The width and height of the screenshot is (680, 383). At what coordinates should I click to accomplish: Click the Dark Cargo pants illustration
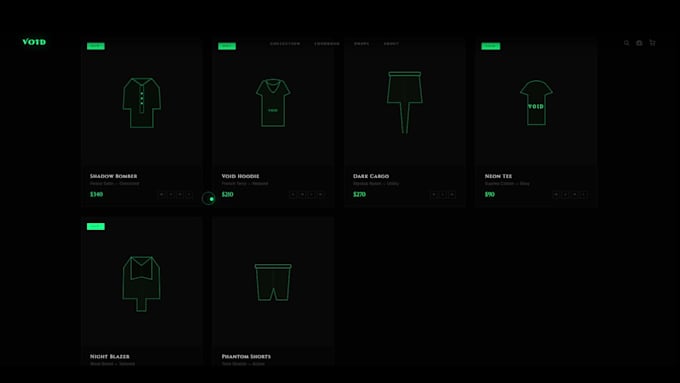(405, 102)
